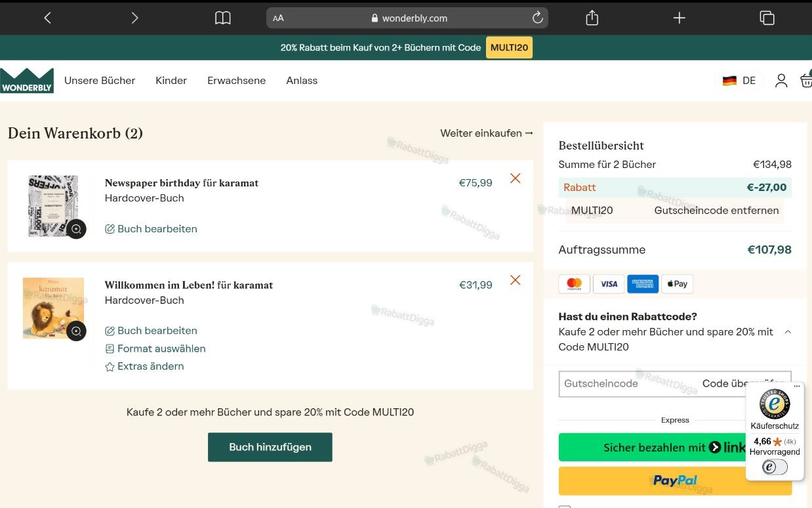The width and height of the screenshot is (812, 508).
Task: Open the Erwachsene menu
Action: click(x=237, y=81)
